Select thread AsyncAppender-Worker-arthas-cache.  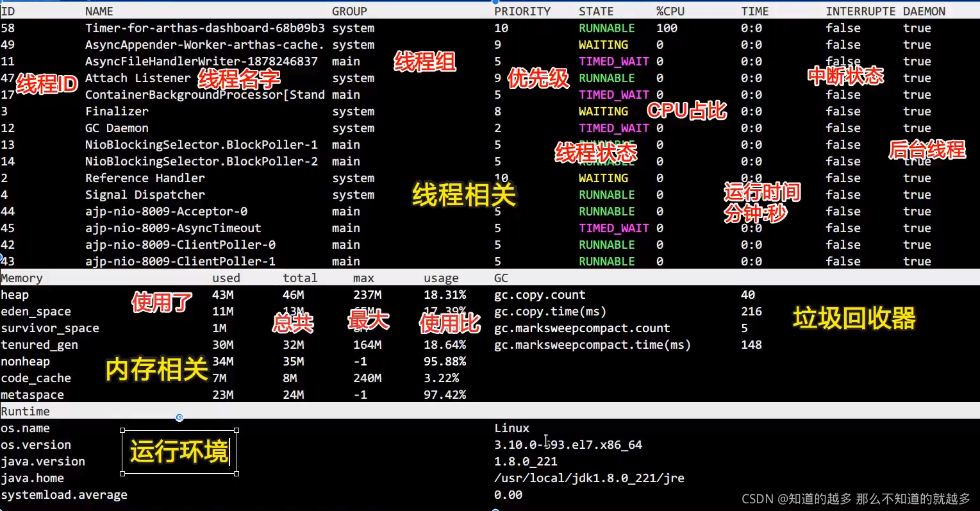[205, 45]
